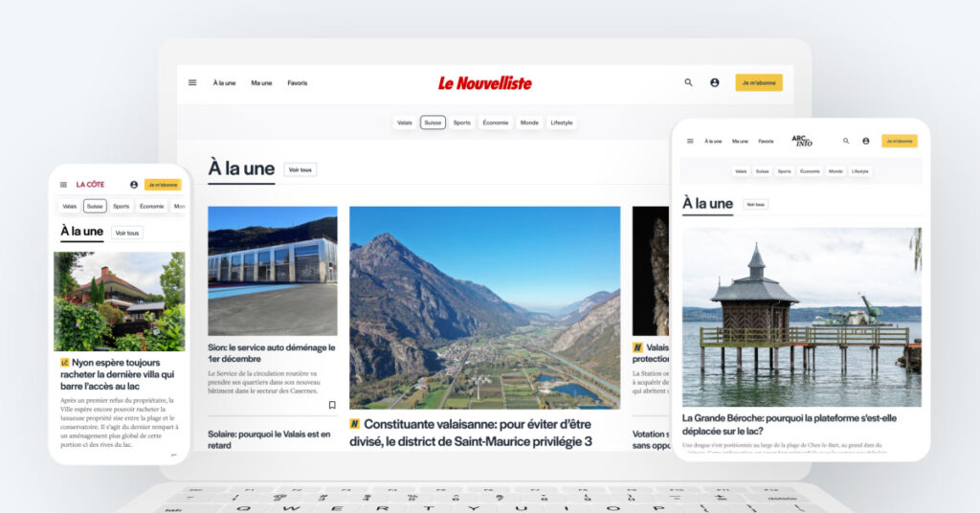The width and height of the screenshot is (980, 513).
Task: Select the Valais chip on Le Nouvelliste
Action: (405, 123)
